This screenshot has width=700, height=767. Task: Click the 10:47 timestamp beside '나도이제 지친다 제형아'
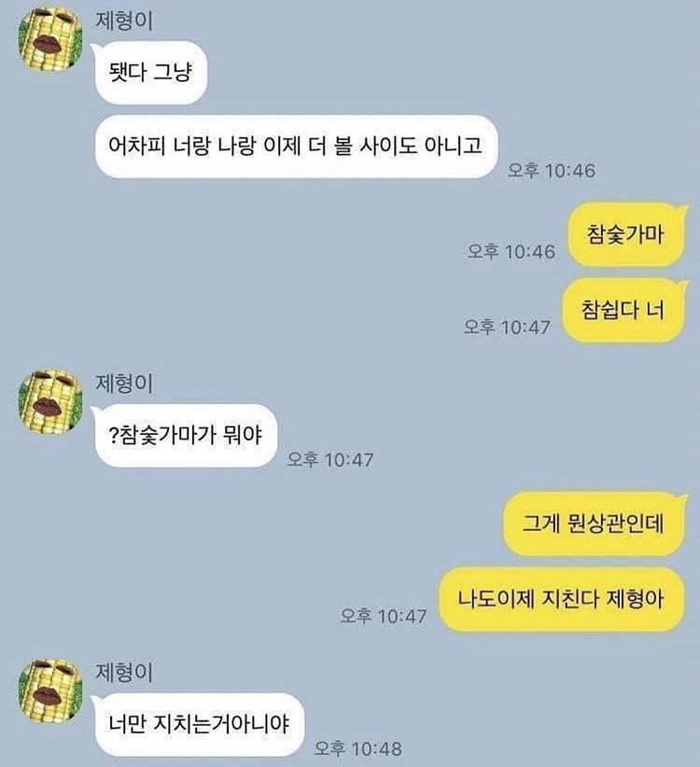coord(384,616)
